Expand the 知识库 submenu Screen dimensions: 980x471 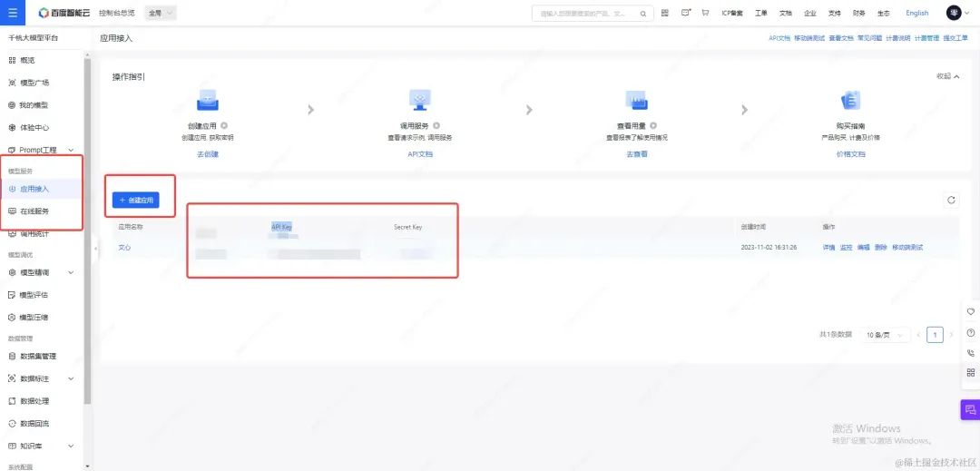pos(71,446)
